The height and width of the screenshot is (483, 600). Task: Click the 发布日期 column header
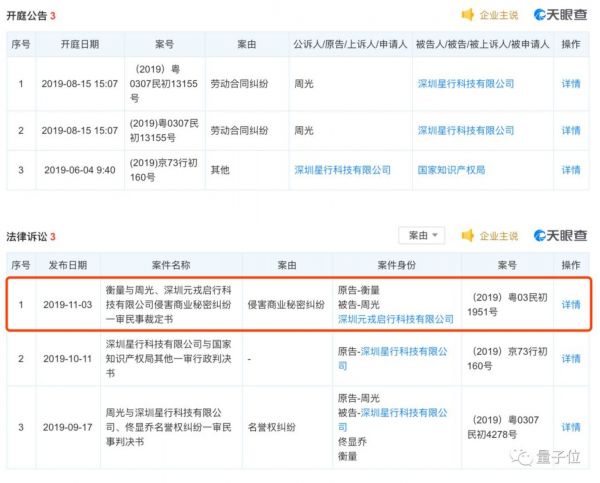63,265
